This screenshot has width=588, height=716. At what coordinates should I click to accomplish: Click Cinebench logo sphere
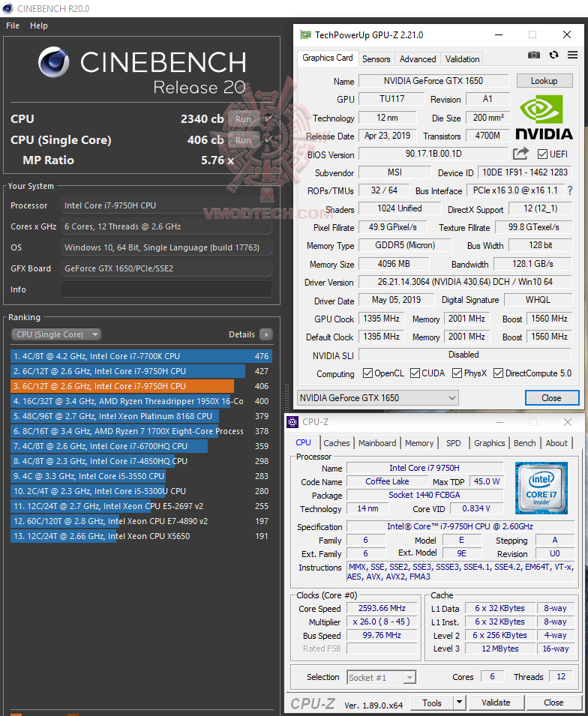[x=53, y=62]
